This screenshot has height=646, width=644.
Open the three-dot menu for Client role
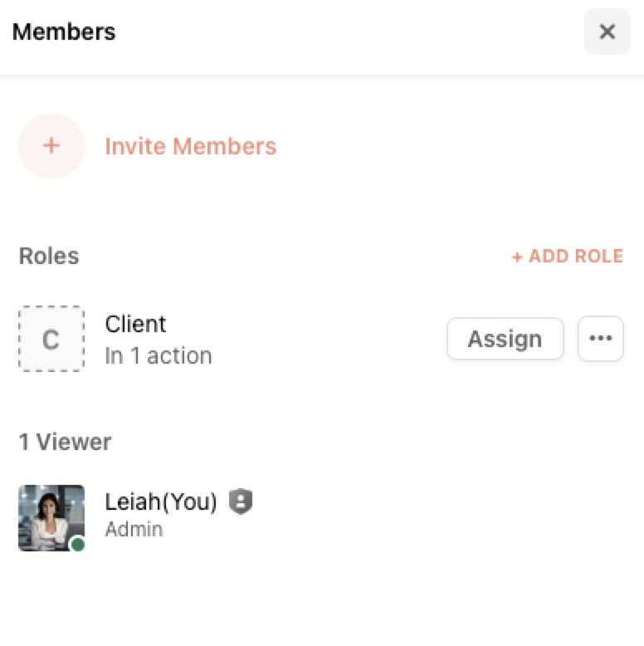tap(601, 339)
